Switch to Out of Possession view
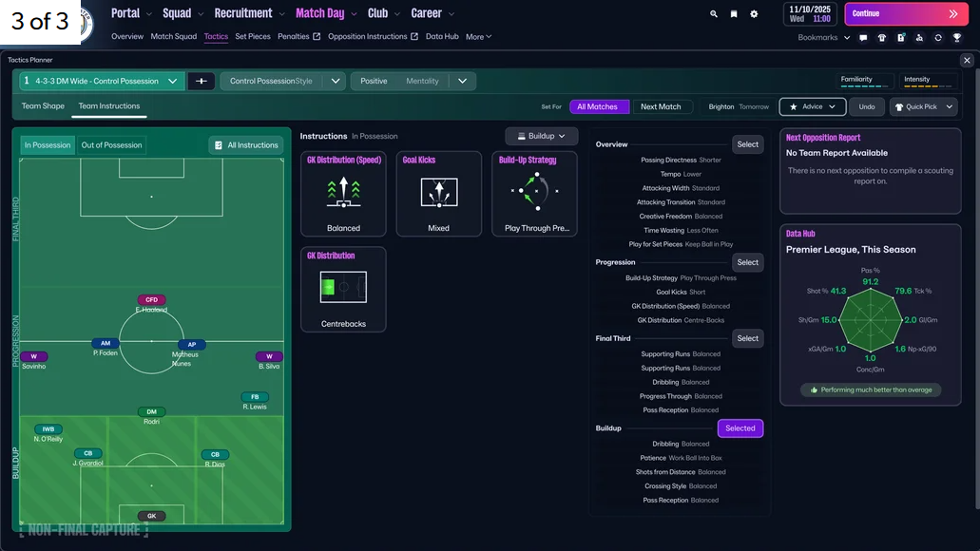The width and height of the screenshot is (980, 551). (111, 145)
